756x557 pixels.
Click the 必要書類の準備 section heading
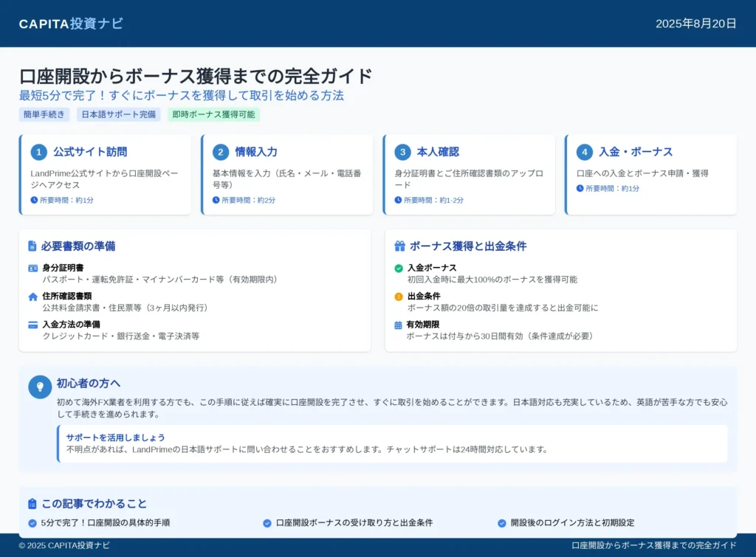[78, 246]
